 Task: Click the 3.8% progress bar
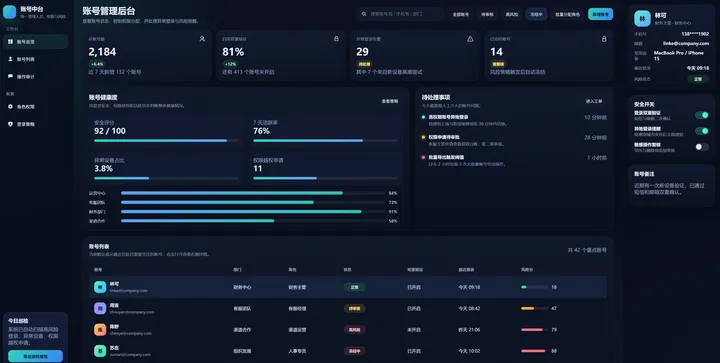click(166, 178)
